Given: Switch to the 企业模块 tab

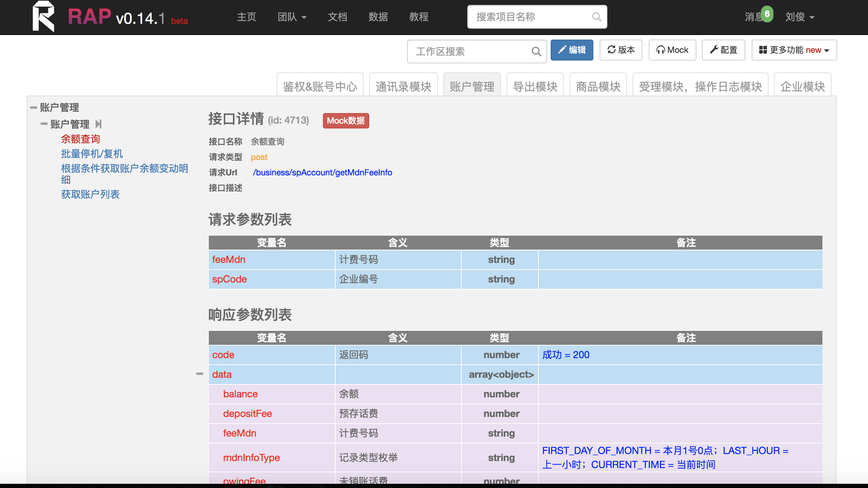Looking at the screenshot, I should [x=803, y=84].
